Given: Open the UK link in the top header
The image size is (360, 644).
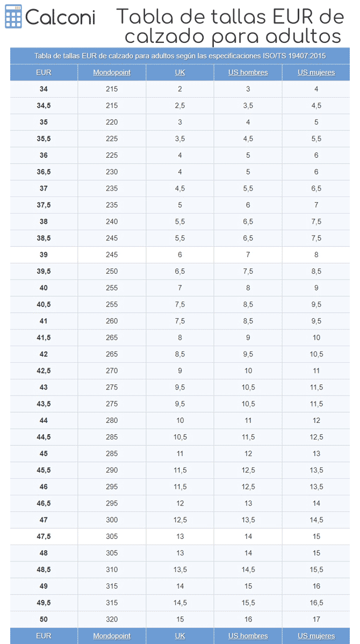Looking at the screenshot, I should (x=180, y=72).
